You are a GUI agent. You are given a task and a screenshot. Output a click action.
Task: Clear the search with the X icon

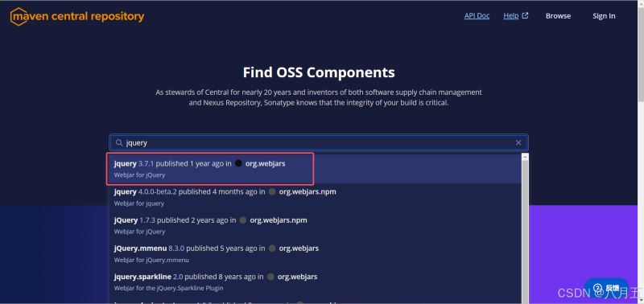click(518, 143)
